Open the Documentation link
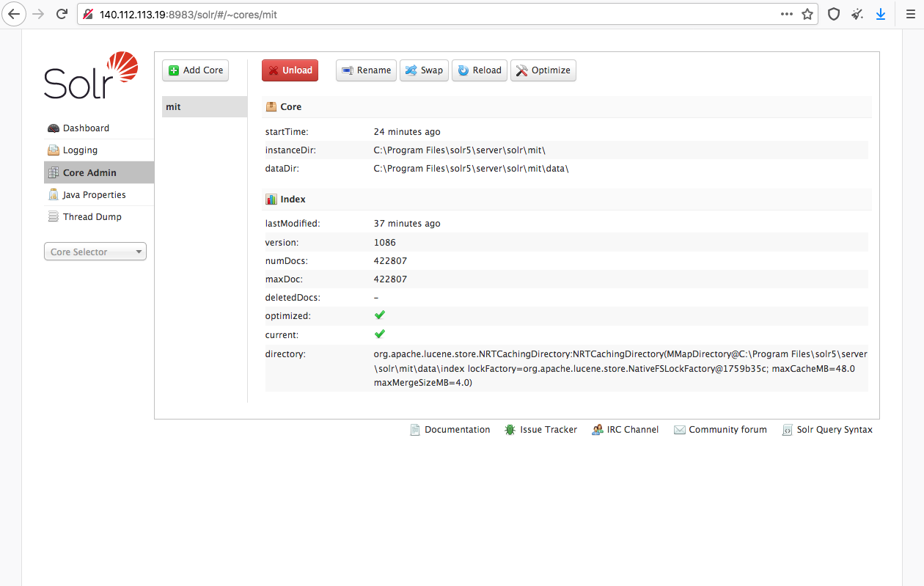924x586 pixels. (450, 430)
